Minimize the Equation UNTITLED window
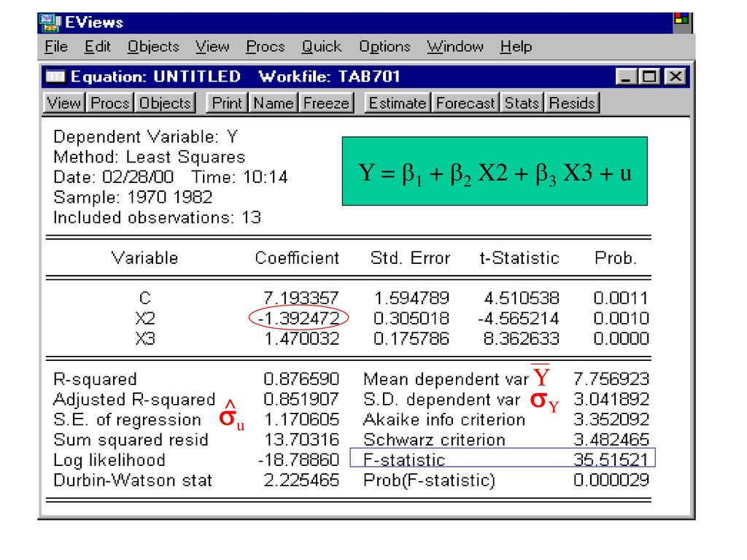 pyautogui.click(x=625, y=77)
